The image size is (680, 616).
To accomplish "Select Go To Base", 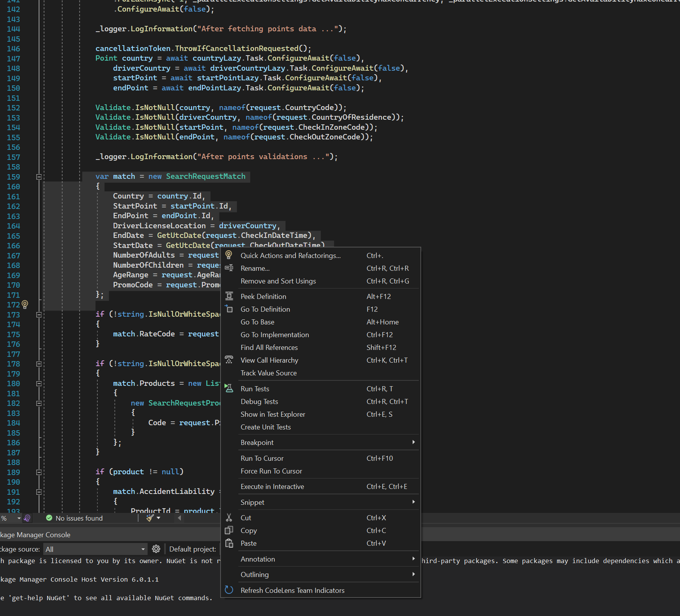I will click(x=321, y=322).
